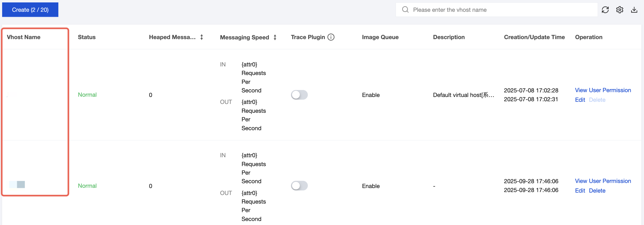View User Permission for first vhost
The image size is (644, 225).
pyautogui.click(x=603, y=90)
